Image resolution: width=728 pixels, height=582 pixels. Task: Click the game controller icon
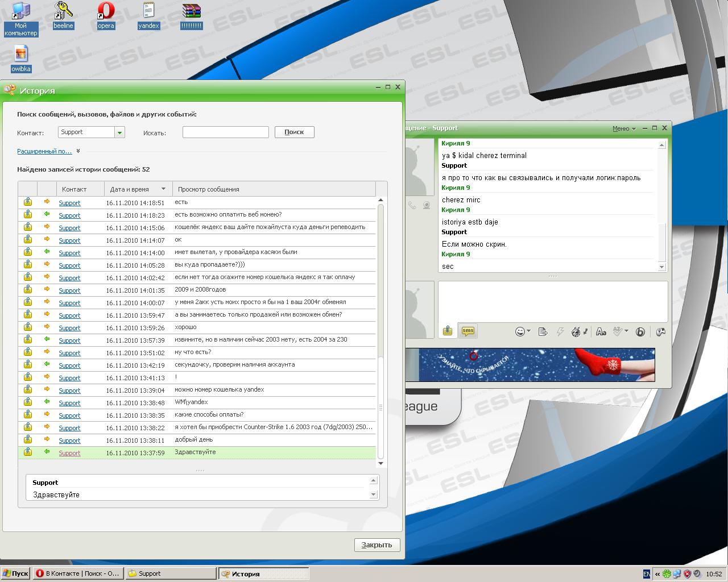pos(660,332)
